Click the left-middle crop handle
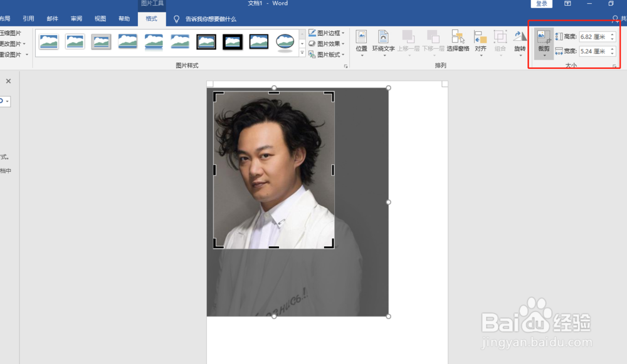 pyautogui.click(x=214, y=170)
